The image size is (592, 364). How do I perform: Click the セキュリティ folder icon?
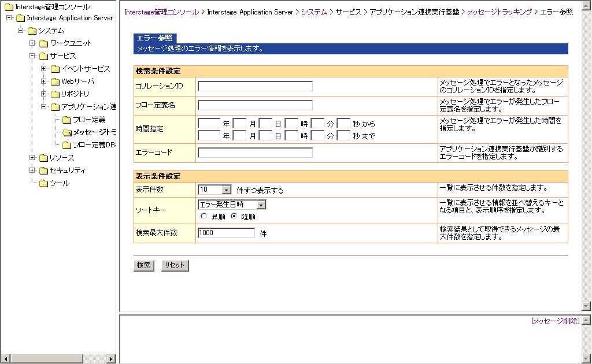(43, 170)
